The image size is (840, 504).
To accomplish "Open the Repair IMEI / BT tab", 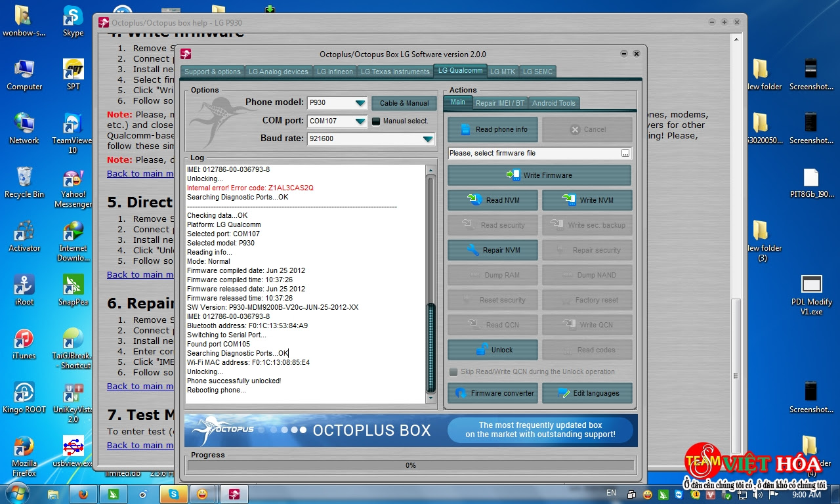I will 500,103.
